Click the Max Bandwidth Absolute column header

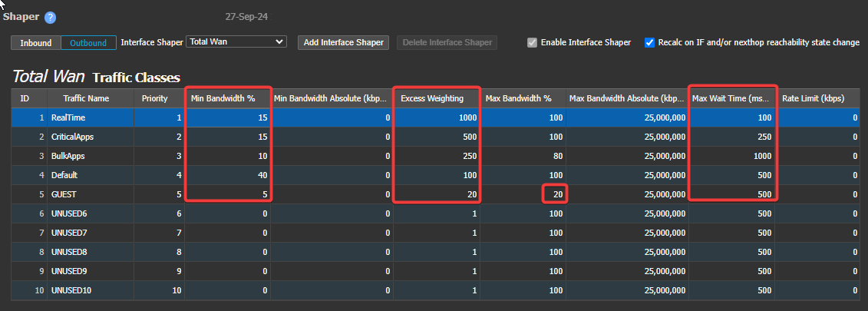pos(627,99)
